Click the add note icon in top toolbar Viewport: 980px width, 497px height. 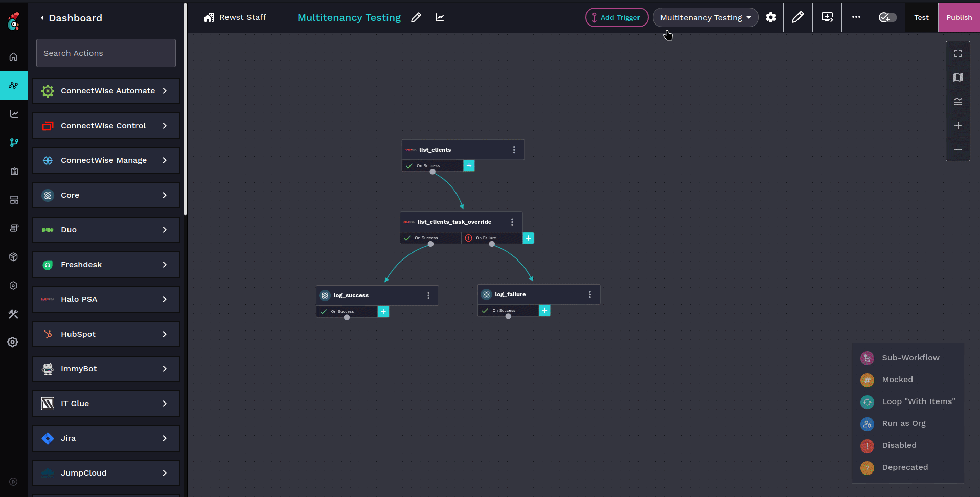827,17
